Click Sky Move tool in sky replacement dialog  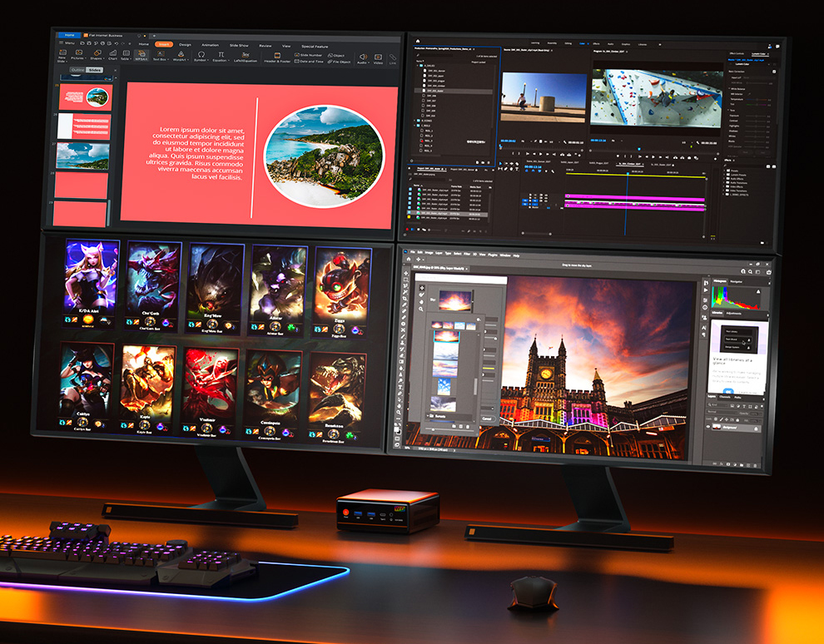(422, 288)
